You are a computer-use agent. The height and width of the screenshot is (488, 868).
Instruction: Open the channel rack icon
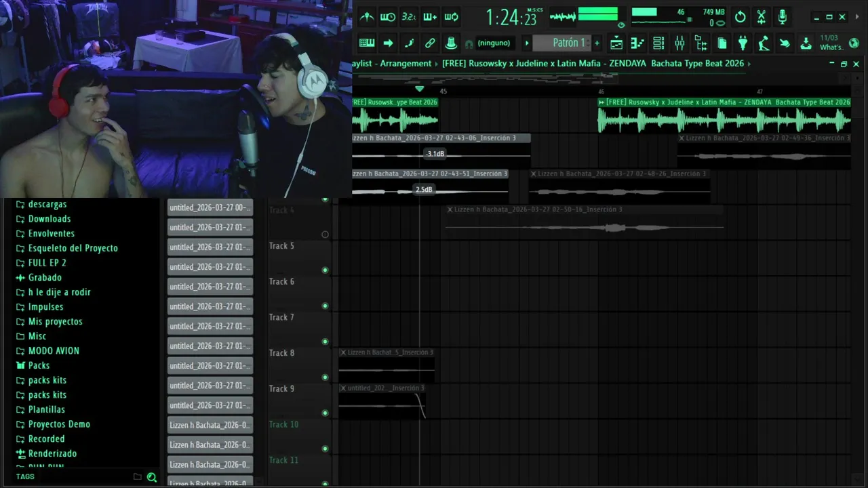(658, 43)
